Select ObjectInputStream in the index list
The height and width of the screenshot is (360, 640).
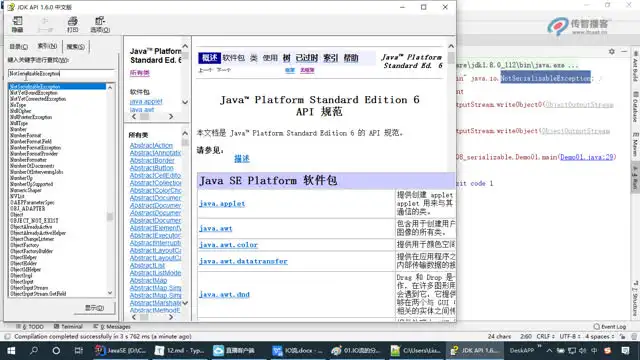29,287
